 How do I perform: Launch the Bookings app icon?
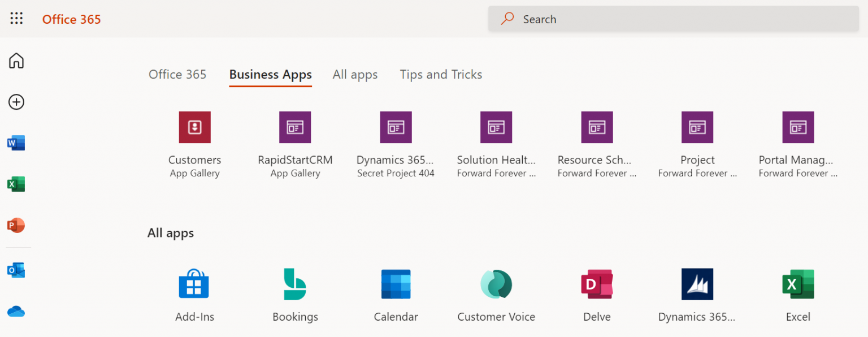pyautogui.click(x=295, y=284)
